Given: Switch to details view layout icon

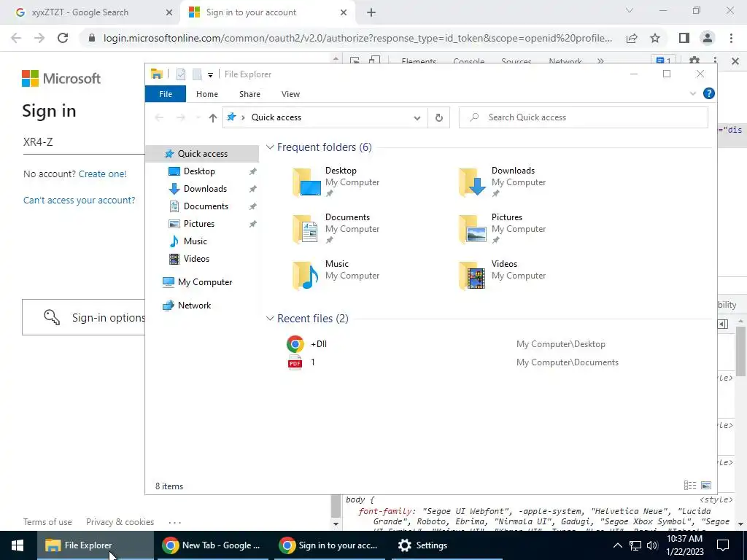Looking at the screenshot, I should [690, 485].
